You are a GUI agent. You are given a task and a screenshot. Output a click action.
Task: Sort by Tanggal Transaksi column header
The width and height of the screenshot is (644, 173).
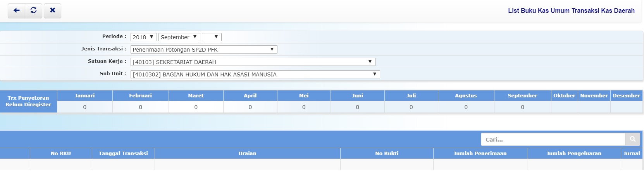click(x=123, y=154)
